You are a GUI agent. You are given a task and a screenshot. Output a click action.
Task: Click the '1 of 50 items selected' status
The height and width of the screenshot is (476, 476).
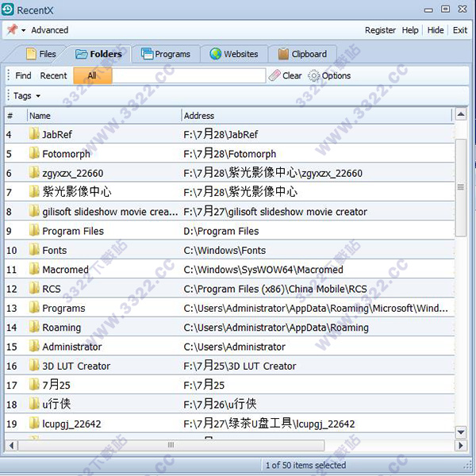(x=305, y=465)
